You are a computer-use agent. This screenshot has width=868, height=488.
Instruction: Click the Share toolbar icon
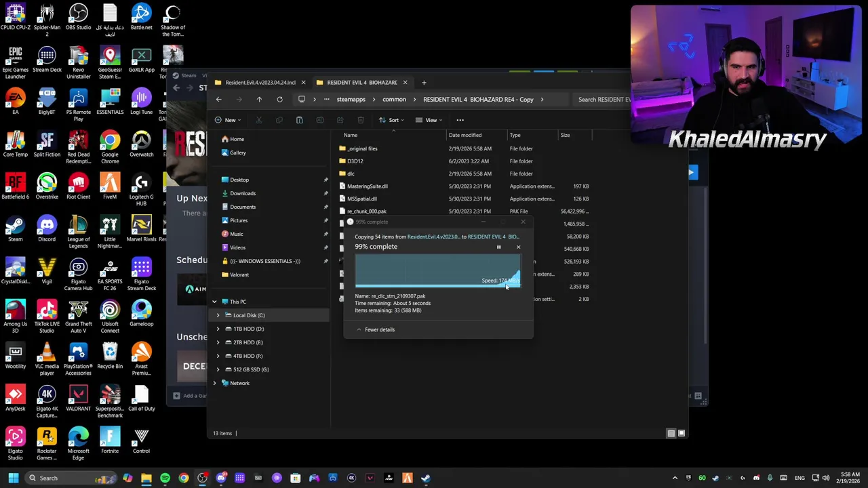point(340,120)
